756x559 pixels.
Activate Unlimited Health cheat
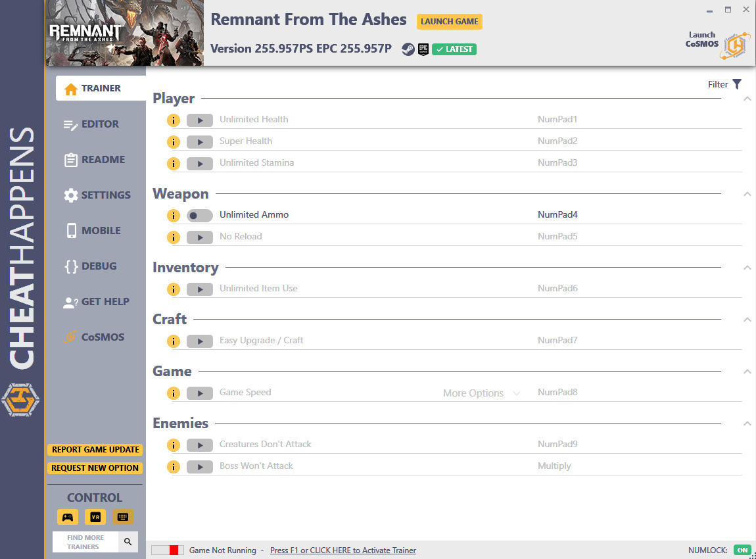[x=200, y=120]
